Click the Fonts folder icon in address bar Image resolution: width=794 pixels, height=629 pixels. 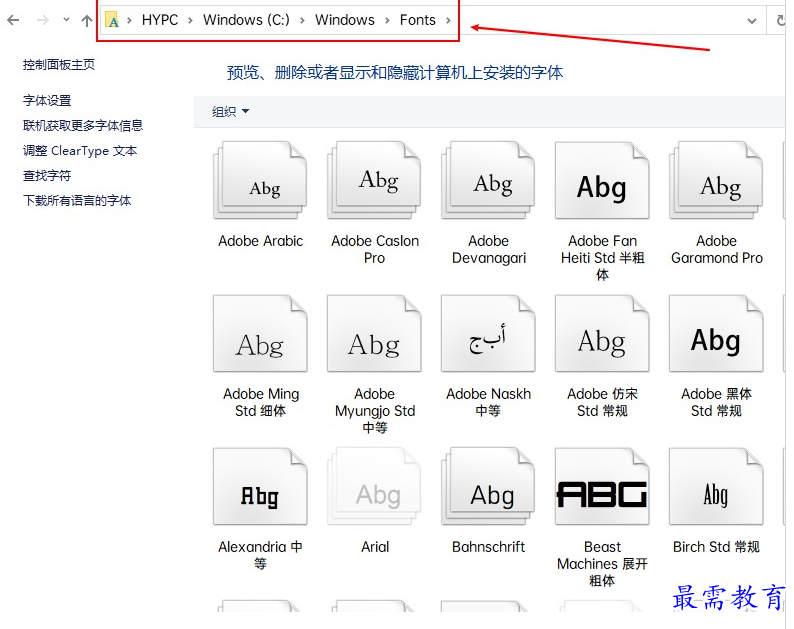[x=112, y=20]
